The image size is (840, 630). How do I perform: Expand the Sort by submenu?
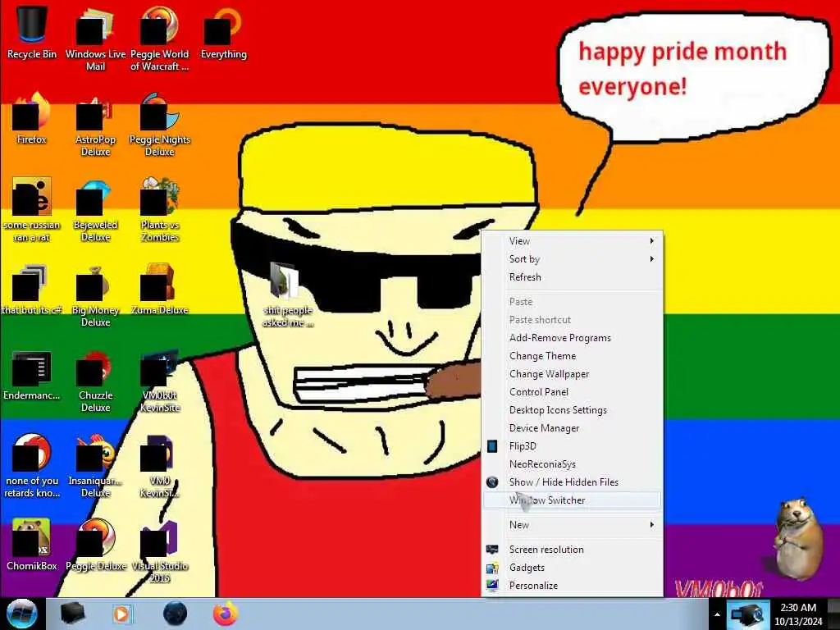(573, 259)
